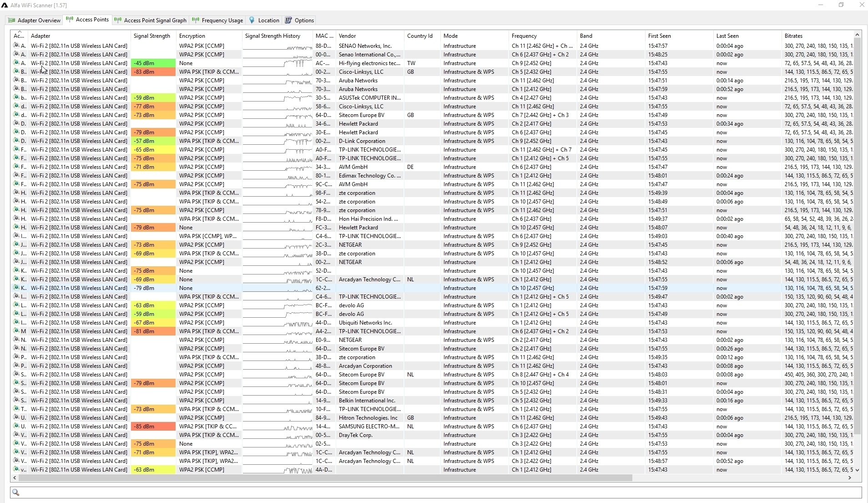
Task: Switch to the Access Points tab
Action: click(88, 20)
